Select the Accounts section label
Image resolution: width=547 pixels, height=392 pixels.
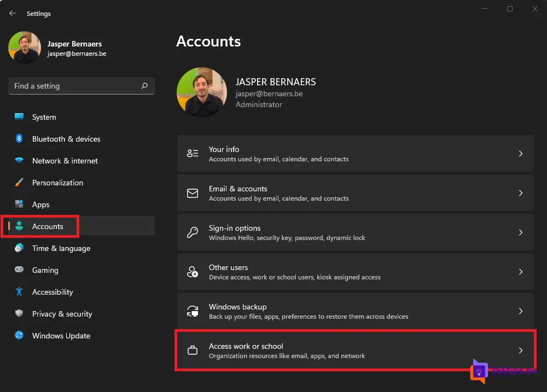(x=48, y=226)
